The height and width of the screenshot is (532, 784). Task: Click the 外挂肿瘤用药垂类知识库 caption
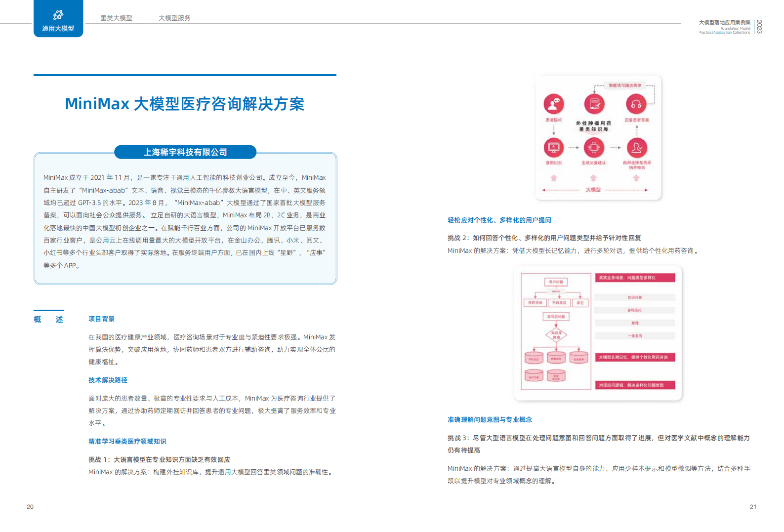593,126
